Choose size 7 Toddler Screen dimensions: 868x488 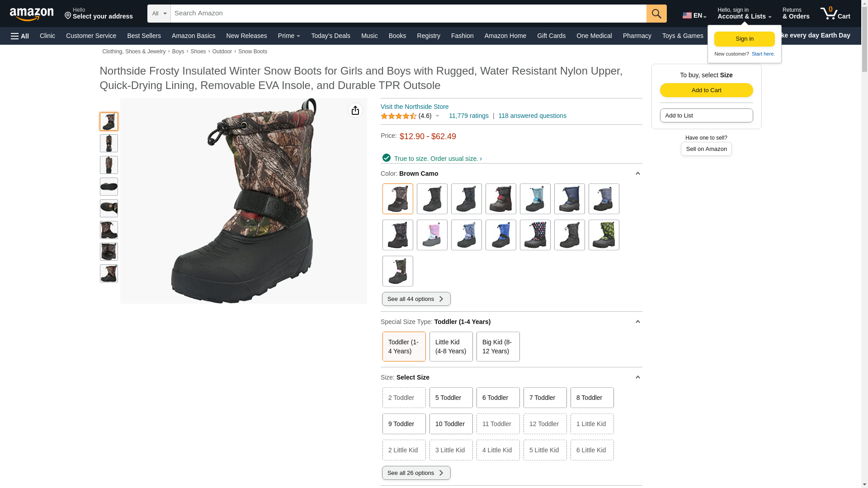point(545,398)
